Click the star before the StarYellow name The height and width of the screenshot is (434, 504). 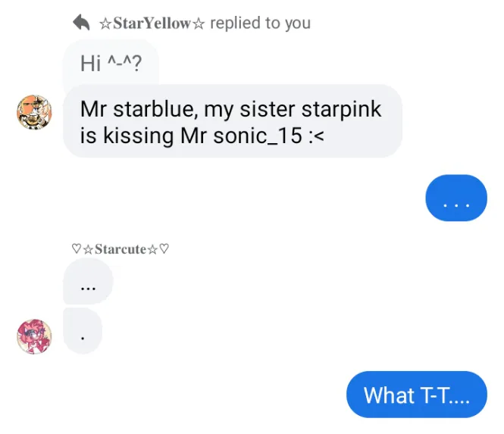click(x=105, y=23)
